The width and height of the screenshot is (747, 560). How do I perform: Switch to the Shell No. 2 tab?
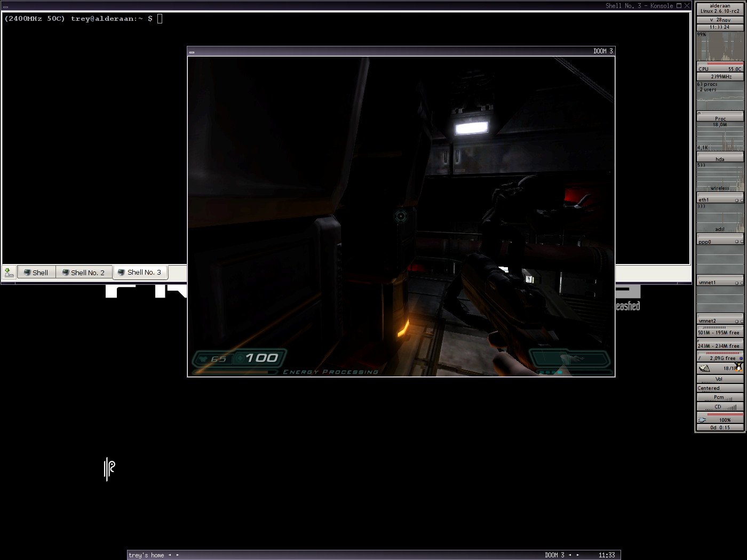[x=84, y=273]
